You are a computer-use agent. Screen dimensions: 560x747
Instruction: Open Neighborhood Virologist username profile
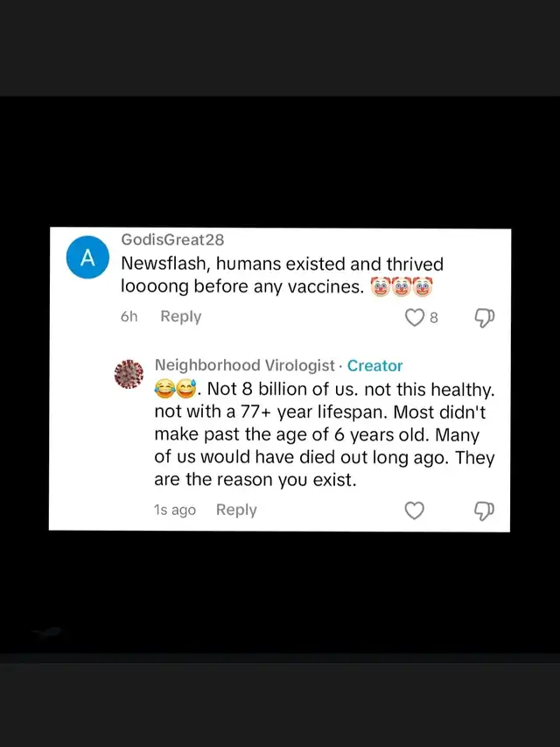[245, 365]
